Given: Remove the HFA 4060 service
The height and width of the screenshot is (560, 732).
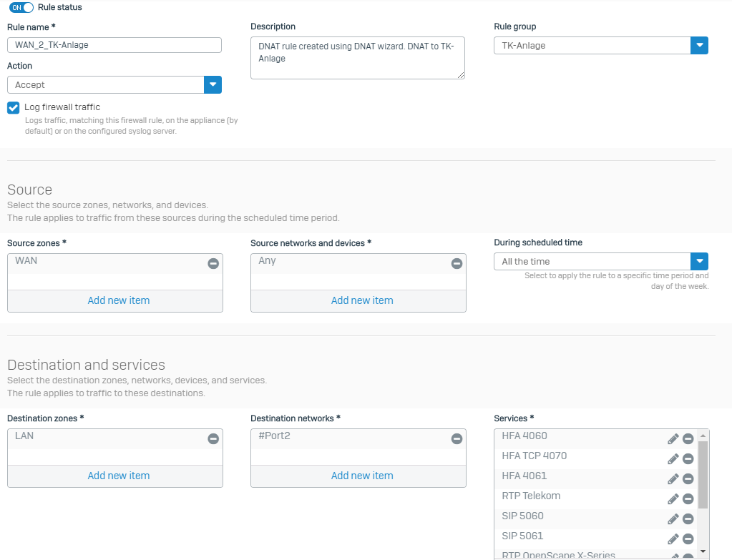Looking at the screenshot, I should (x=688, y=438).
